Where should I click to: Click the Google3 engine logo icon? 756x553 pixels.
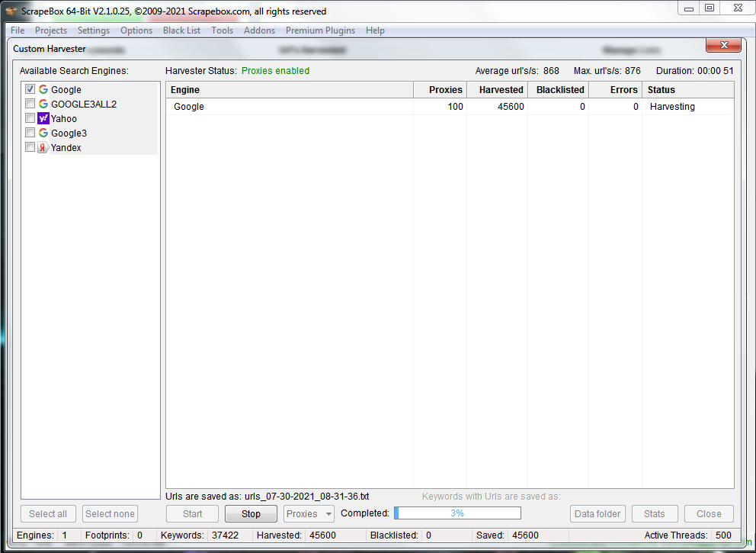coord(43,133)
